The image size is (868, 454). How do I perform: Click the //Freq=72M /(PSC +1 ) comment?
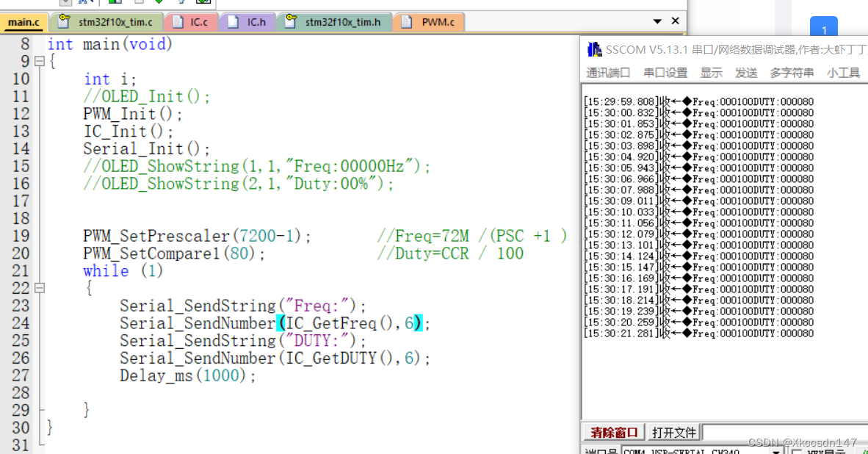point(472,236)
